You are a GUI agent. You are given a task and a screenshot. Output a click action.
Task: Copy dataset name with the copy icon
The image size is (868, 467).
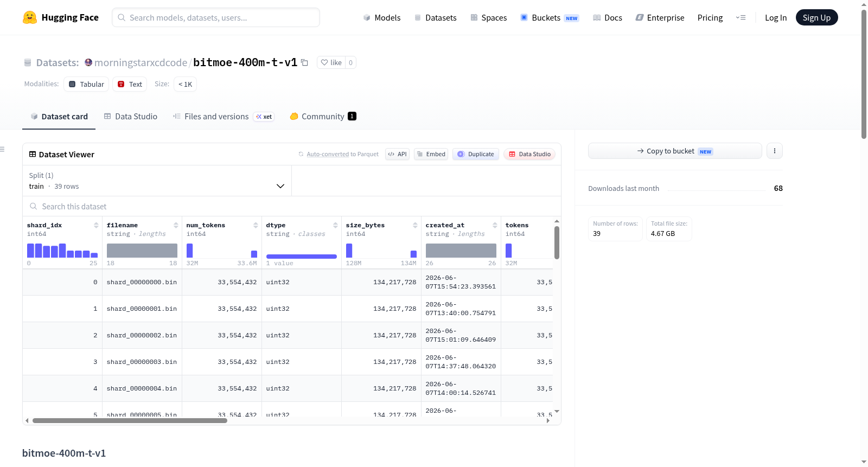click(x=305, y=63)
